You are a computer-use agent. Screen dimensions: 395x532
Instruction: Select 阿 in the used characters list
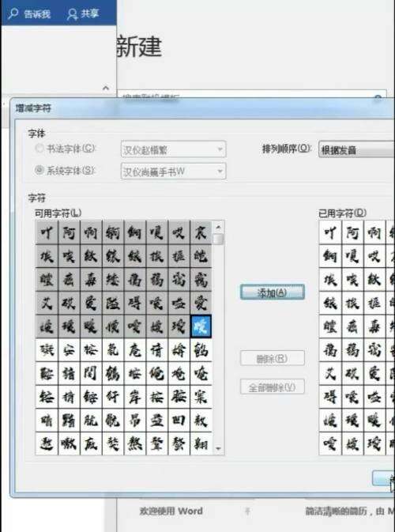coord(352,232)
